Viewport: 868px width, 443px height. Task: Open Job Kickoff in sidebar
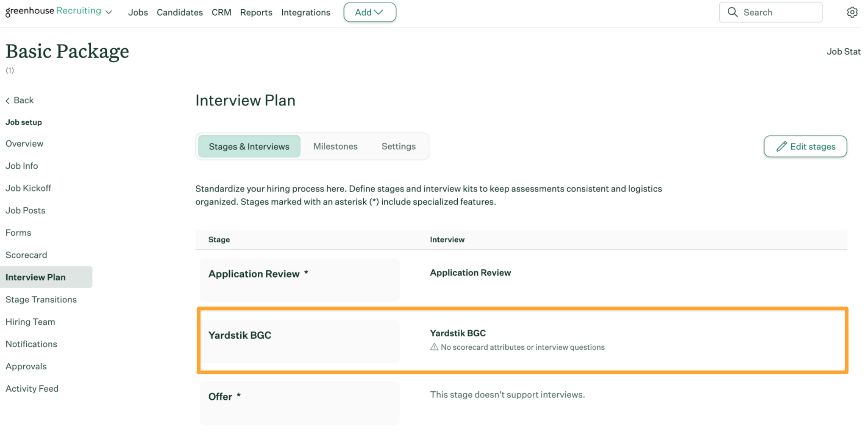pyautogui.click(x=28, y=188)
